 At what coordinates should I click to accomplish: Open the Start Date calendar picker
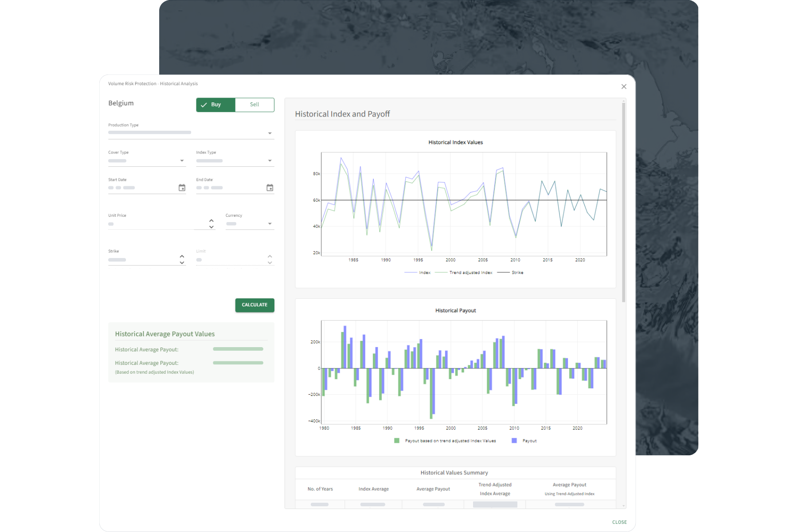click(182, 188)
